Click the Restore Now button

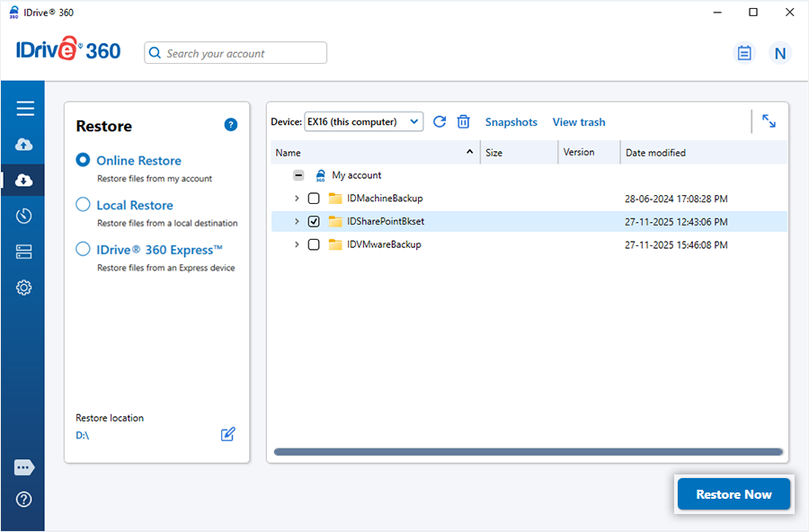[733, 494]
